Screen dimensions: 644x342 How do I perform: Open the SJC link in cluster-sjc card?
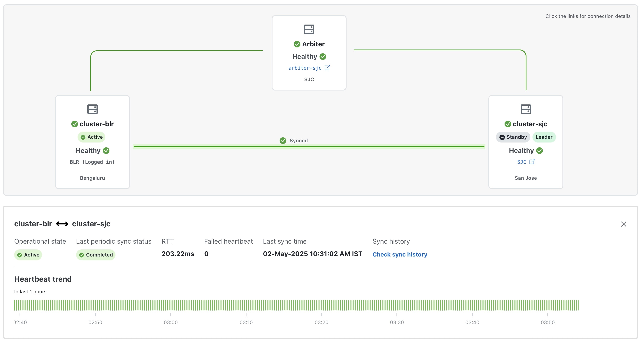[x=522, y=162]
